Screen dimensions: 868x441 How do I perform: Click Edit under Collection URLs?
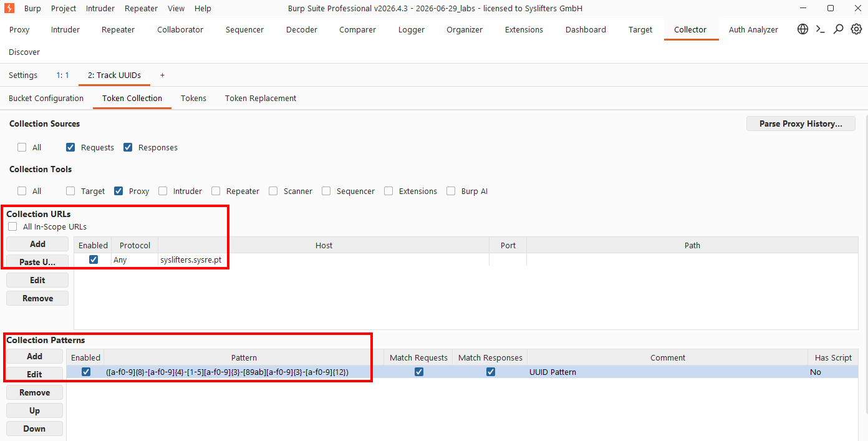pyautogui.click(x=37, y=280)
